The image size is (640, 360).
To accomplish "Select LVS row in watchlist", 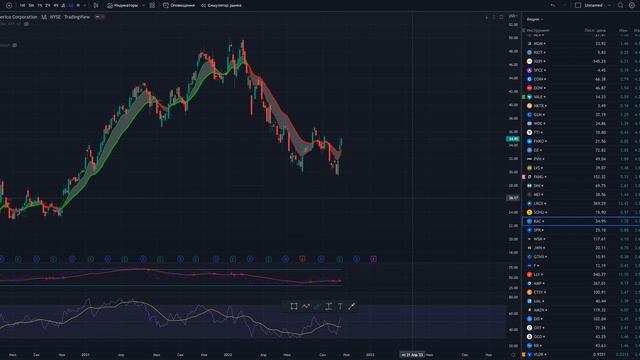I will pos(581,168).
